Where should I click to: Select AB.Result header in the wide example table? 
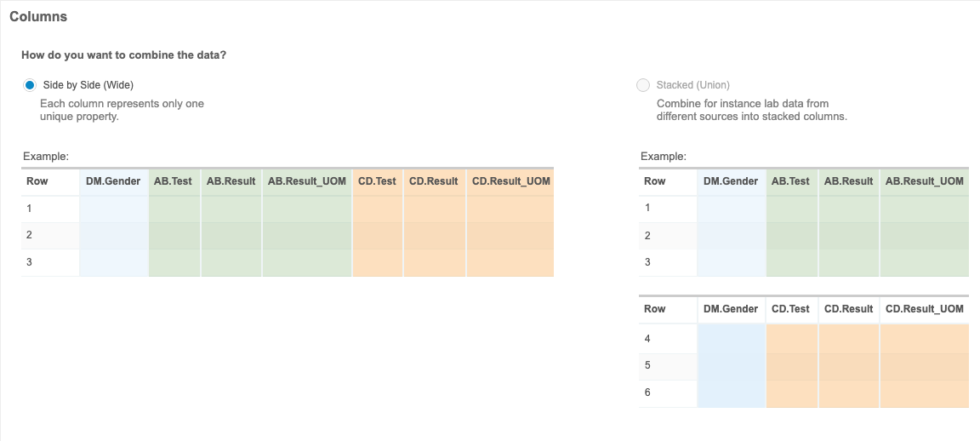point(231,181)
